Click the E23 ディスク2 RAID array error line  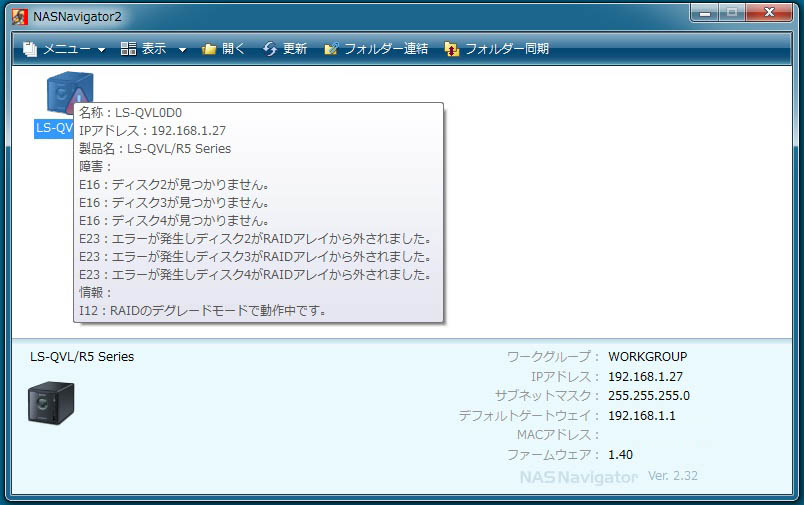pos(255,238)
